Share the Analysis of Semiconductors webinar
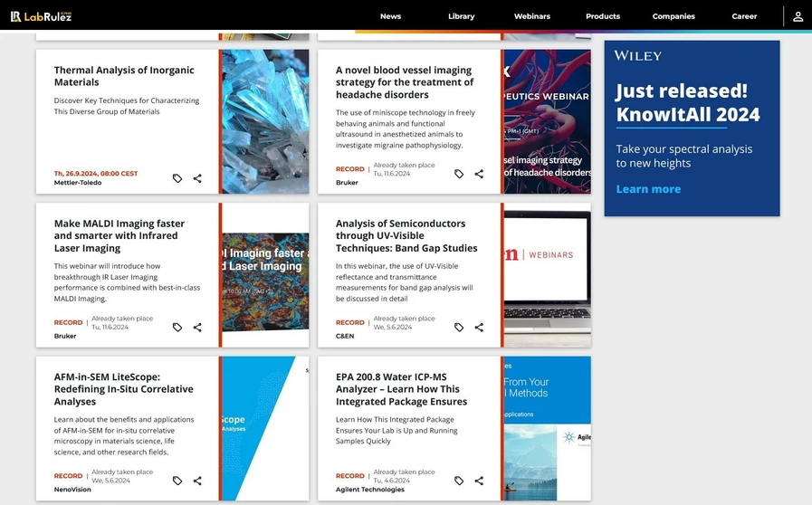Viewport: 812px width, 505px height. coord(479,328)
